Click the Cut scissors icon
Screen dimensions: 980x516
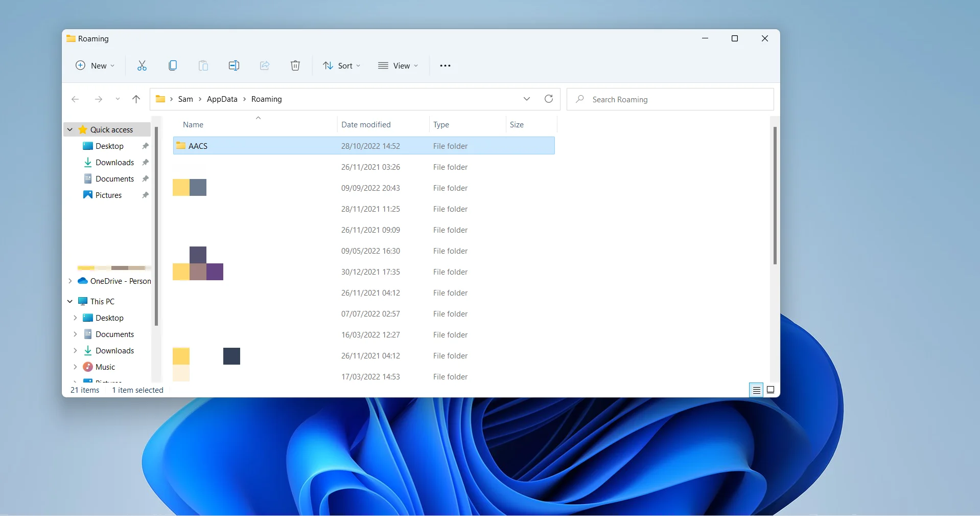(x=142, y=65)
